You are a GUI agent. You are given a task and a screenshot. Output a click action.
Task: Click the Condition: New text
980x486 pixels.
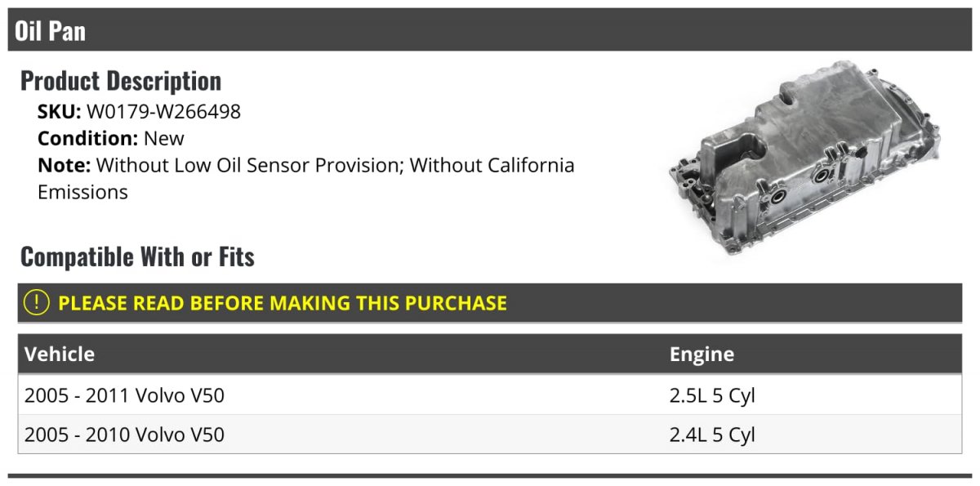(111, 138)
